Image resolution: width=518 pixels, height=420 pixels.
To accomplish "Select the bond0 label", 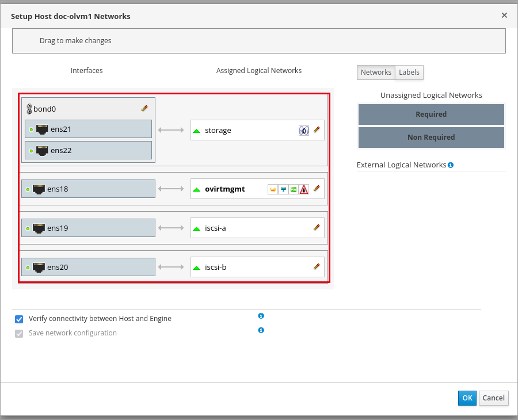I will 44,109.
